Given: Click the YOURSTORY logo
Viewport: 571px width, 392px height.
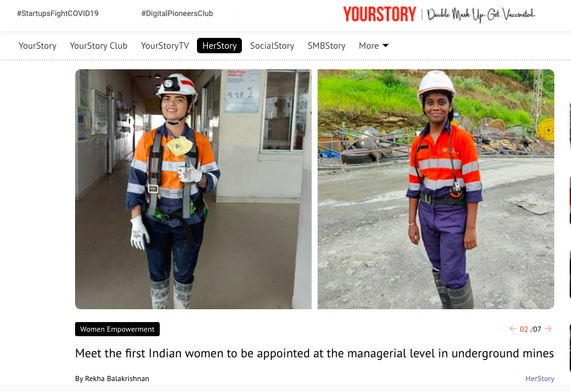Looking at the screenshot, I should (379, 14).
